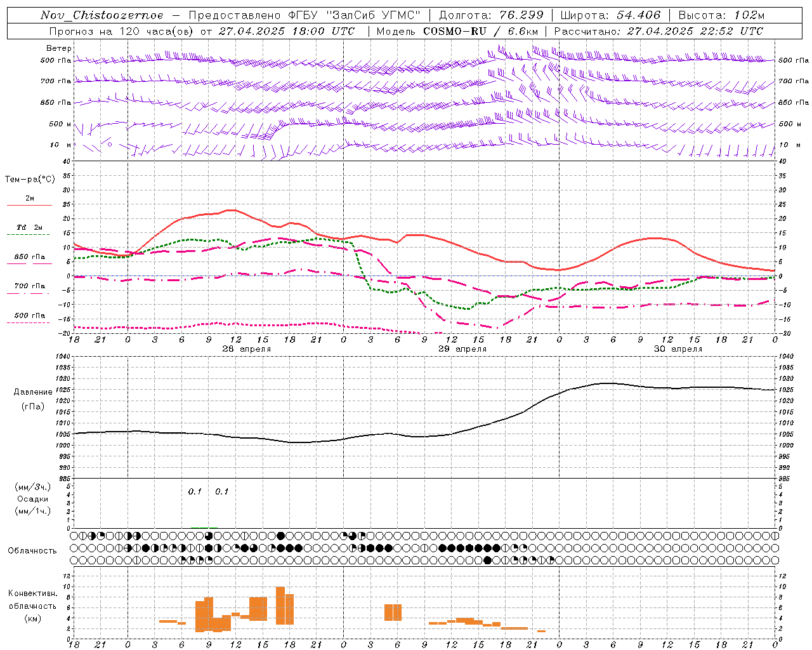
Task: Click the tallest orange convective cloud bar
Action: (x=280, y=606)
